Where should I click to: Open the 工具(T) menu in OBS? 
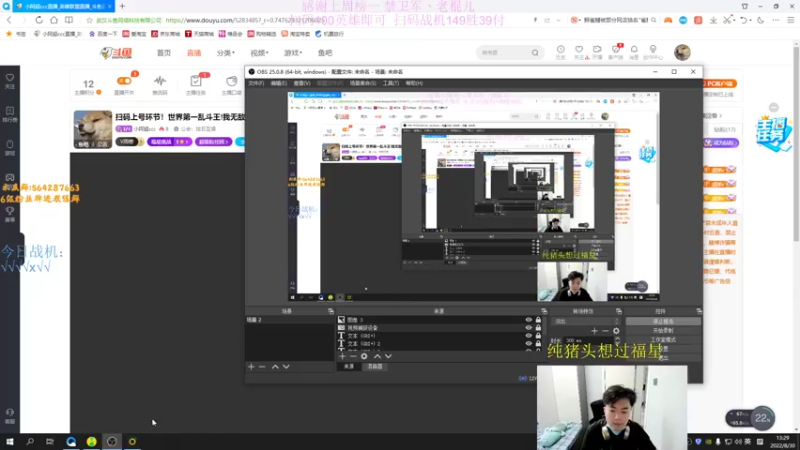[x=391, y=83]
